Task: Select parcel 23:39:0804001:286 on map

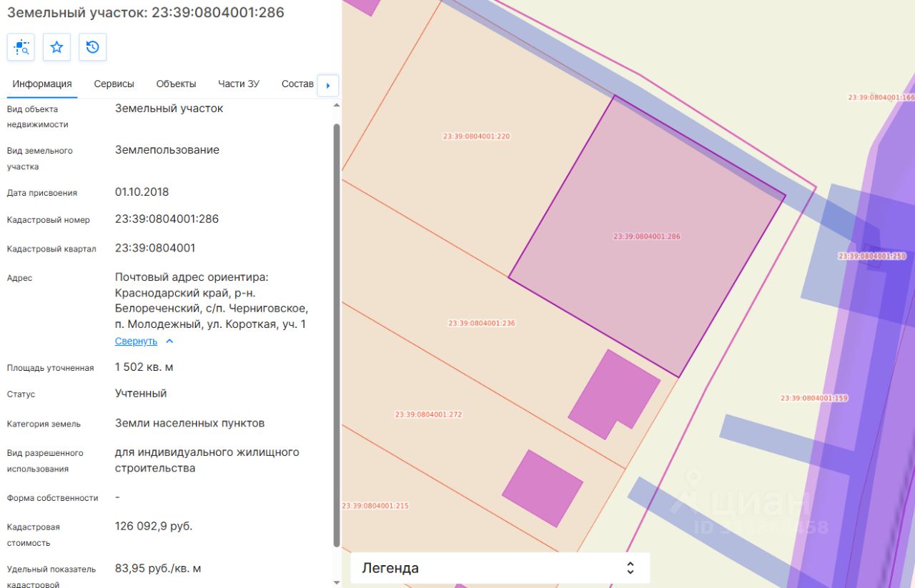Action: coord(646,236)
